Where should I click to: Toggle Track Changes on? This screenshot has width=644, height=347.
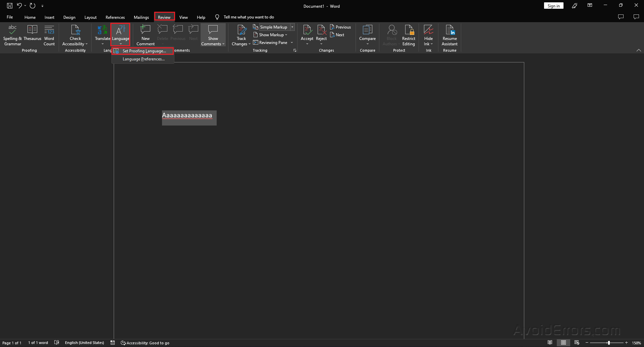tap(241, 31)
